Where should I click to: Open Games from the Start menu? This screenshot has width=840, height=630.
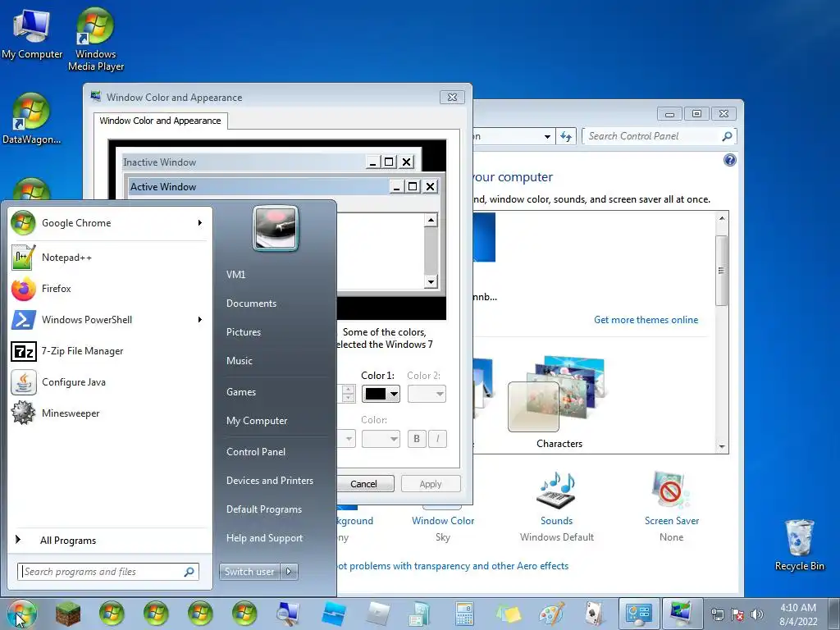pos(241,391)
